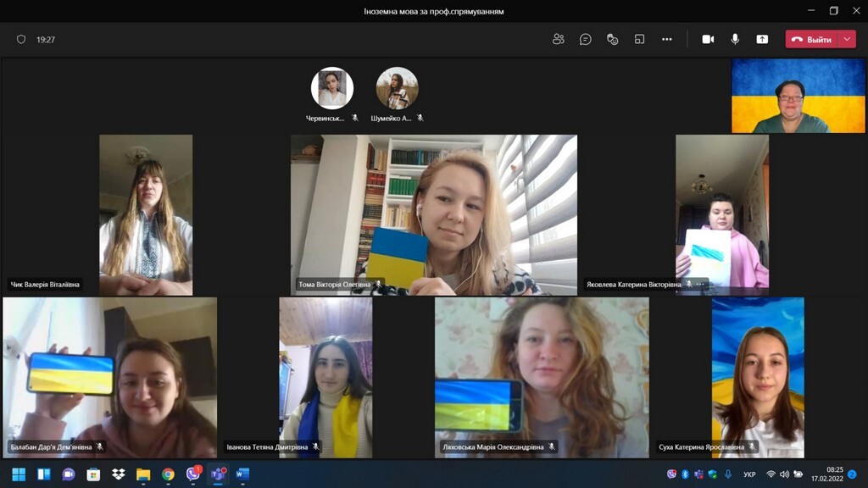
Task: Open Viber from the taskbar
Action: tap(193, 474)
